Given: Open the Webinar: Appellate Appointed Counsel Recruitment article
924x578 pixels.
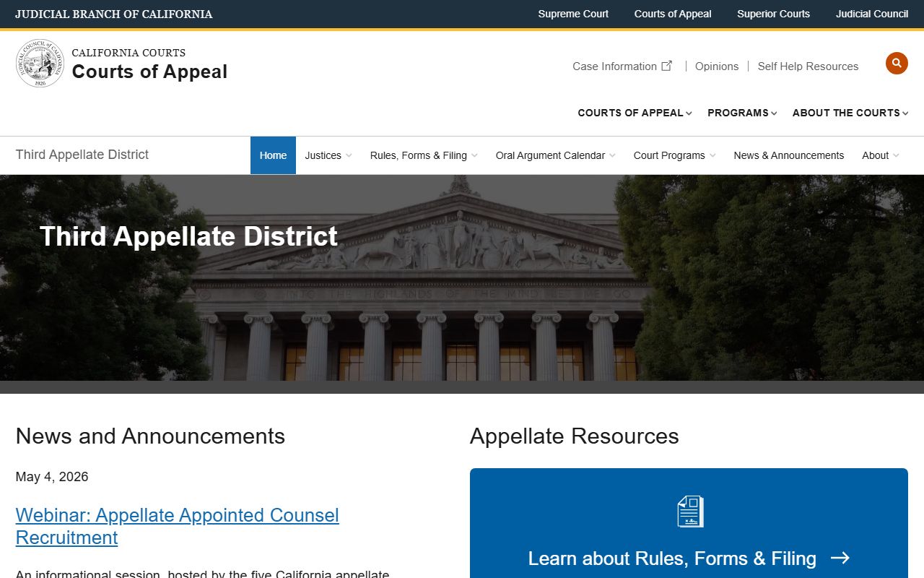Looking at the screenshot, I should pos(177,526).
